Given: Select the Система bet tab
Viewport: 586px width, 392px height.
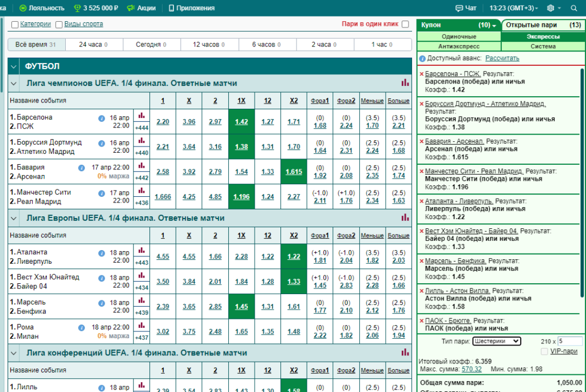Looking at the screenshot, I should click(543, 46).
